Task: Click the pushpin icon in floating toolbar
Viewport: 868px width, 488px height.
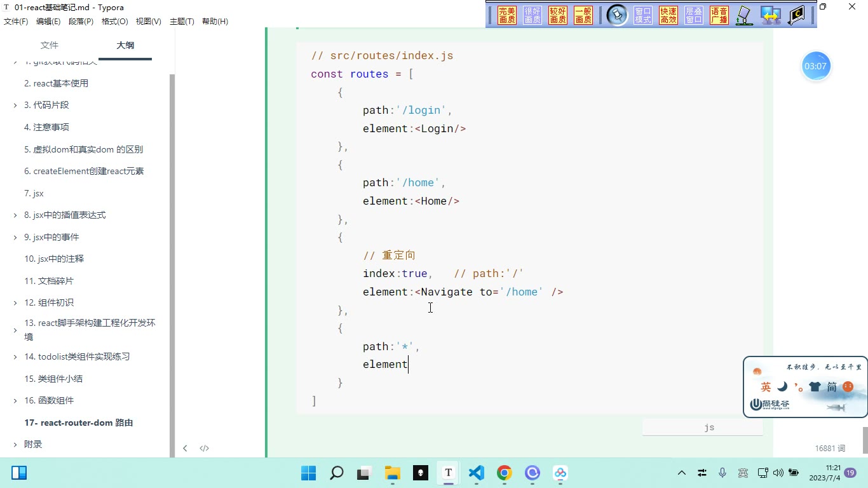Action: (x=617, y=15)
